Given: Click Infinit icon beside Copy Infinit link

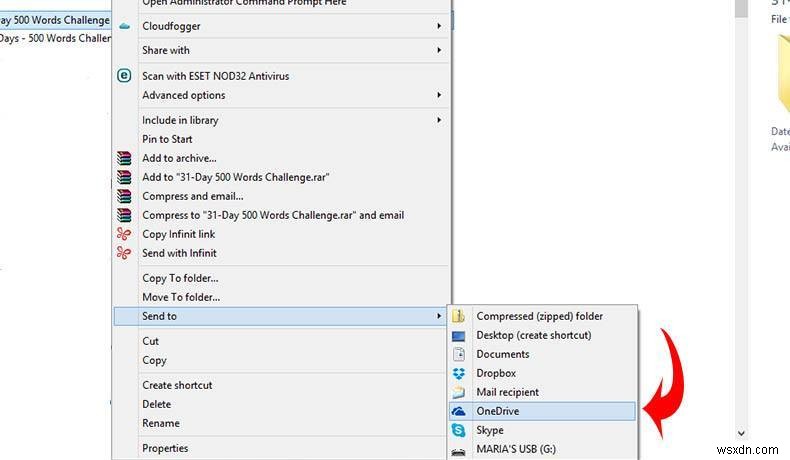Looking at the screenshot, I should [124, 234].
